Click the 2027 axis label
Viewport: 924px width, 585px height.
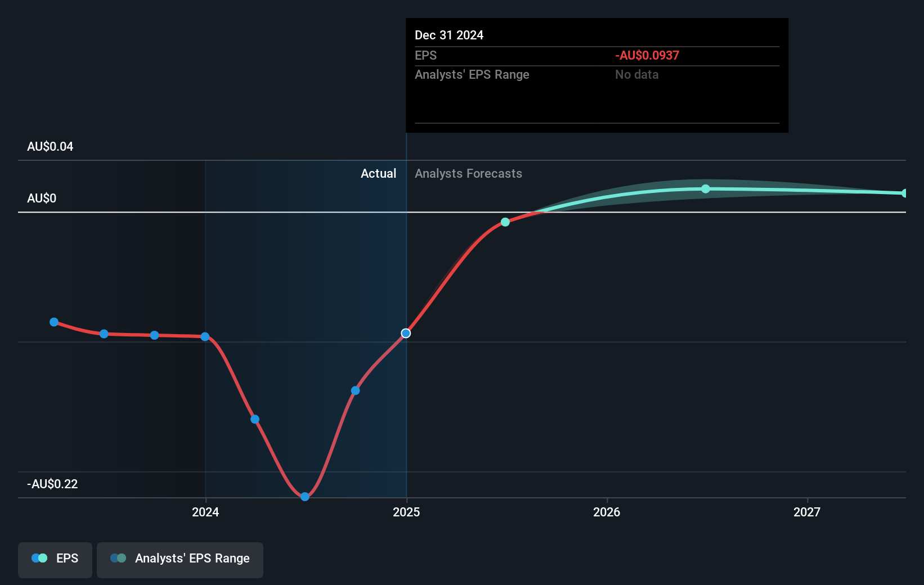(x=807, y=512)
